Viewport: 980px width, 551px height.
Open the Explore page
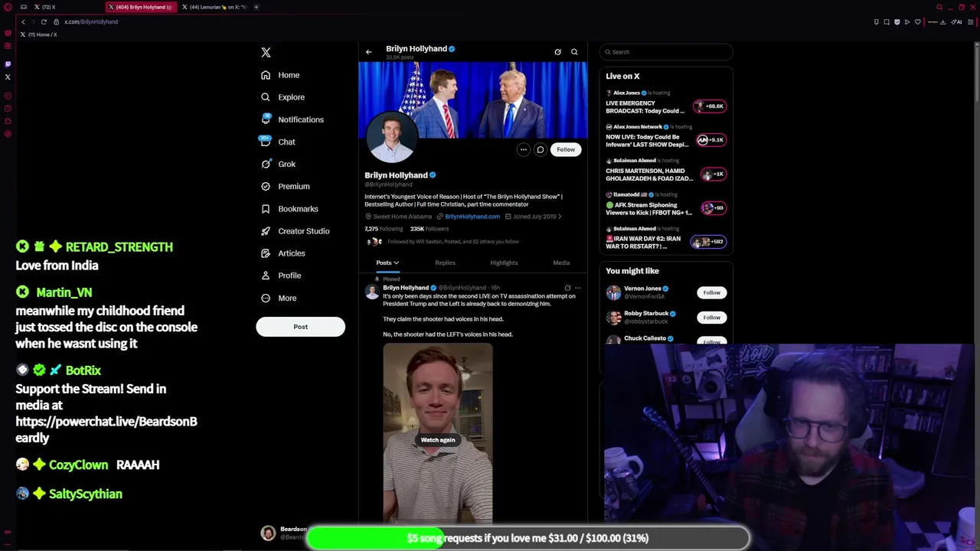[282, 97]
